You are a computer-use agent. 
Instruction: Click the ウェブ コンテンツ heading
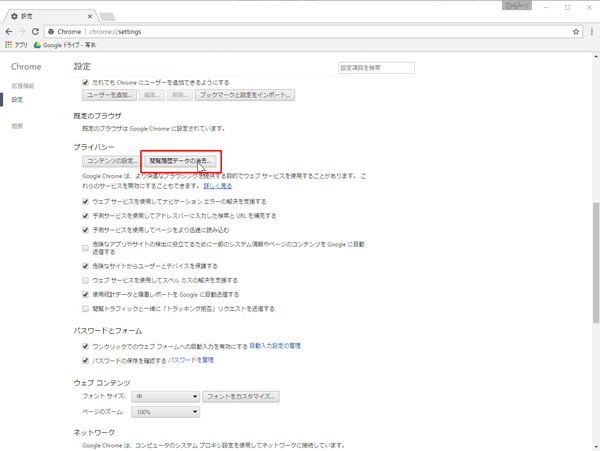(102, 383)
